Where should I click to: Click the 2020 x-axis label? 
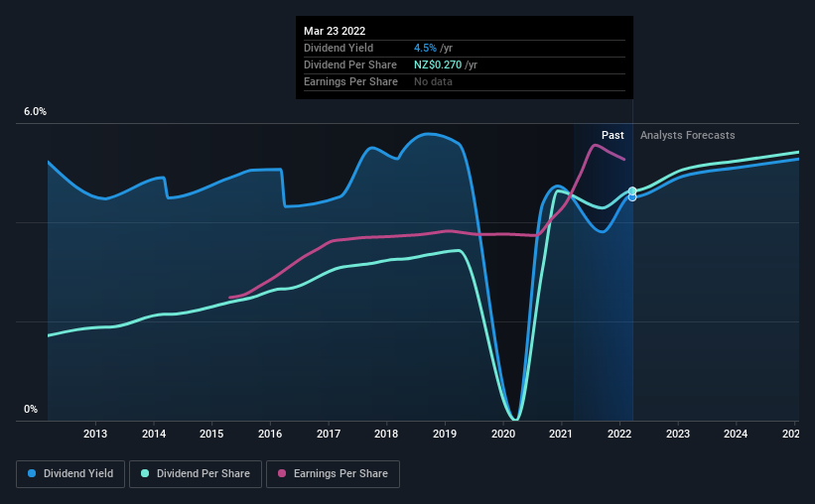click(503, 434)
